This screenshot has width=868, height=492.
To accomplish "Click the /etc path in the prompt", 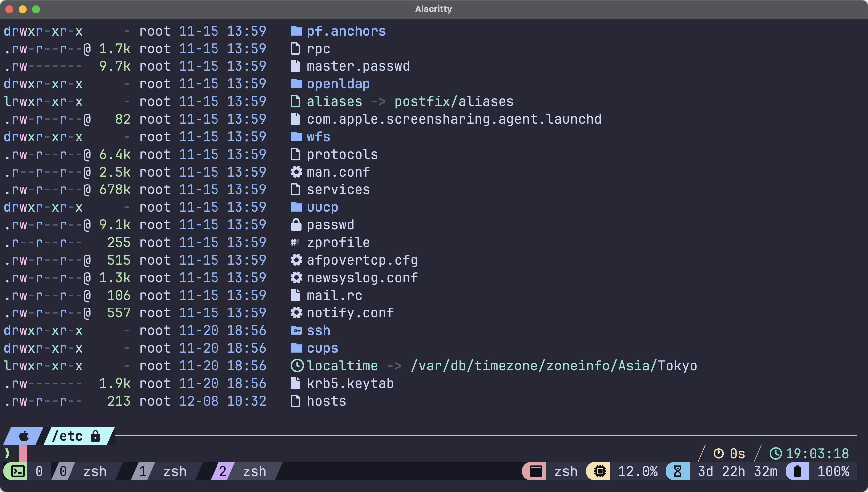I will click(x=67, y=436).
